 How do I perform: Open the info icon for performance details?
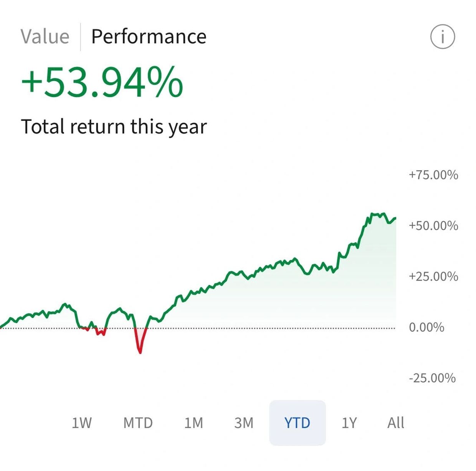pos(442,37)
